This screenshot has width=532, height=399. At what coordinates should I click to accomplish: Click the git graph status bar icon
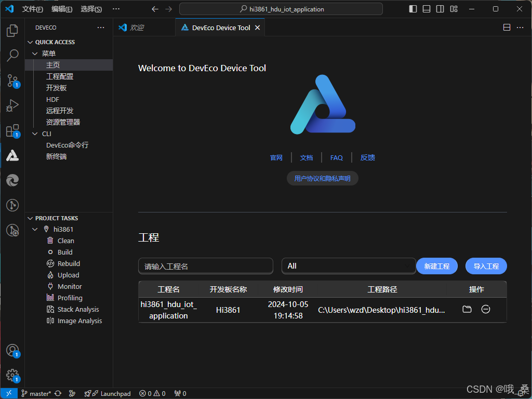click(x=72, y=393)
